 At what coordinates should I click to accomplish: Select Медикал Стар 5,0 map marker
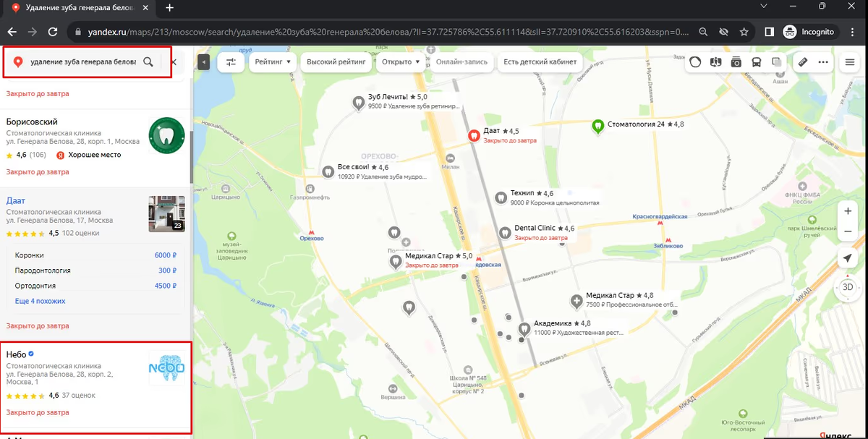[396, 261]
